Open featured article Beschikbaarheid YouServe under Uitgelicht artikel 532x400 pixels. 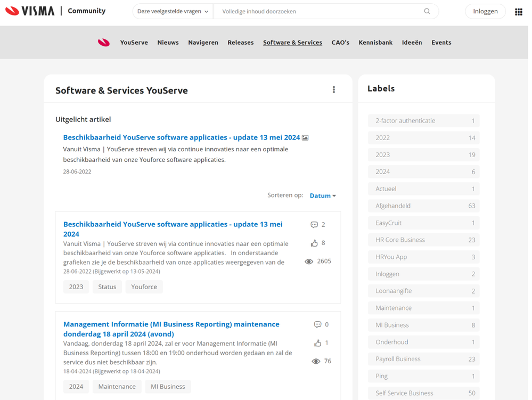pyautogui.click(x=182, y=137)
